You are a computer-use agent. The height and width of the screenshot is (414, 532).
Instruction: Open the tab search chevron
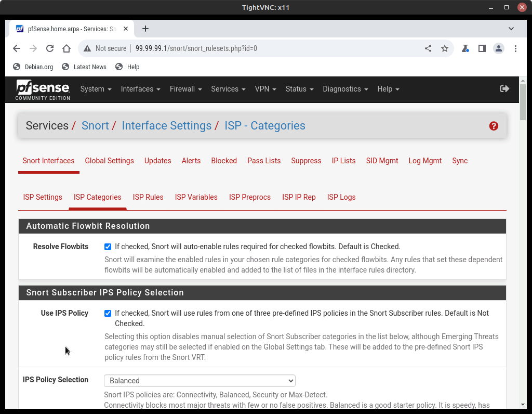(511, 29)
